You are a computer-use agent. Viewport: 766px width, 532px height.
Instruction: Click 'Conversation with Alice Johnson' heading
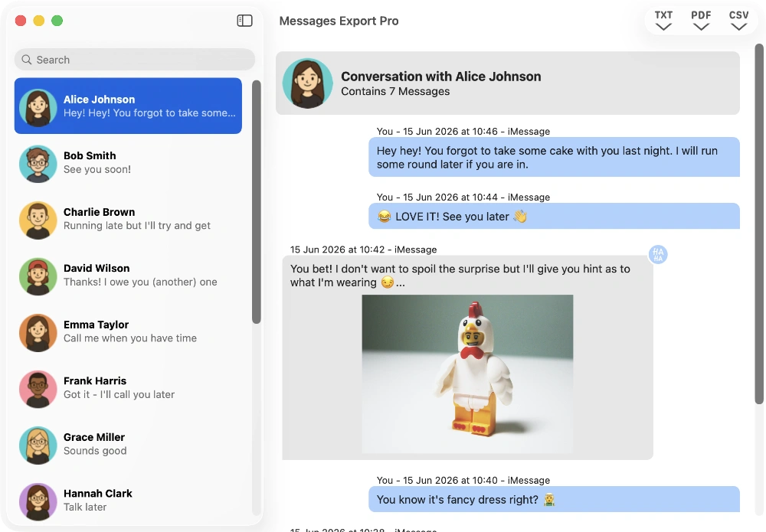tap(440, 77)
